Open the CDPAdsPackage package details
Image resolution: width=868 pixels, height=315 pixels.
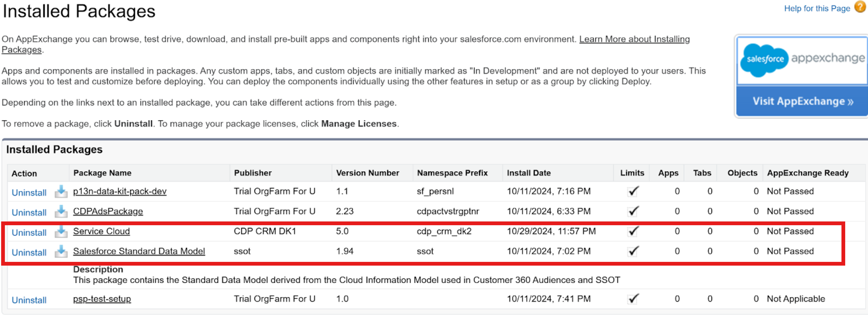click(108, 211)
